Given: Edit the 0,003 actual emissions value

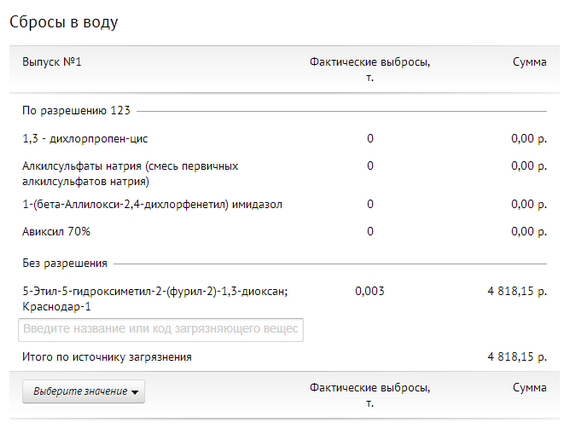Looking at the screenshot, I should pyautogui.click(x=370, y=291).
